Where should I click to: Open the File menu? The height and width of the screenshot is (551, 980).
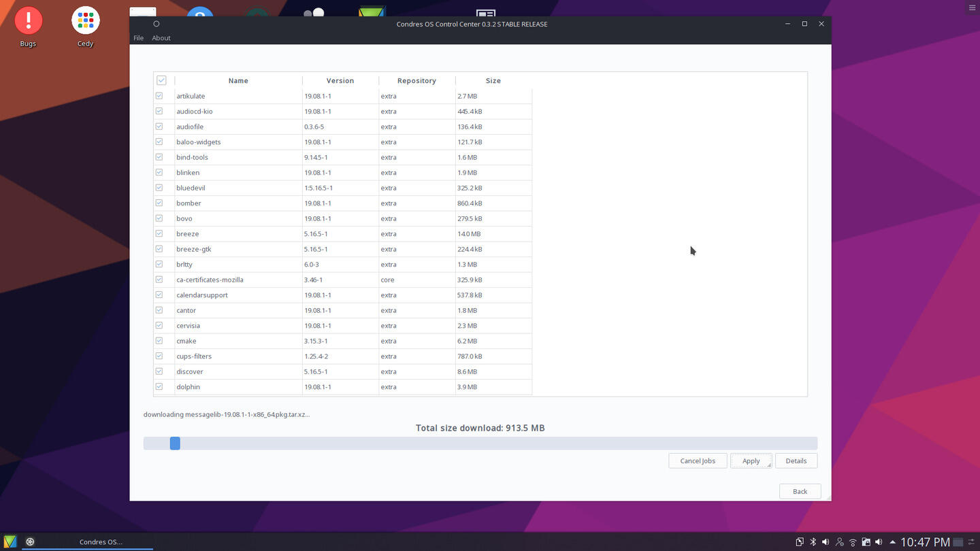coord(139,38)
